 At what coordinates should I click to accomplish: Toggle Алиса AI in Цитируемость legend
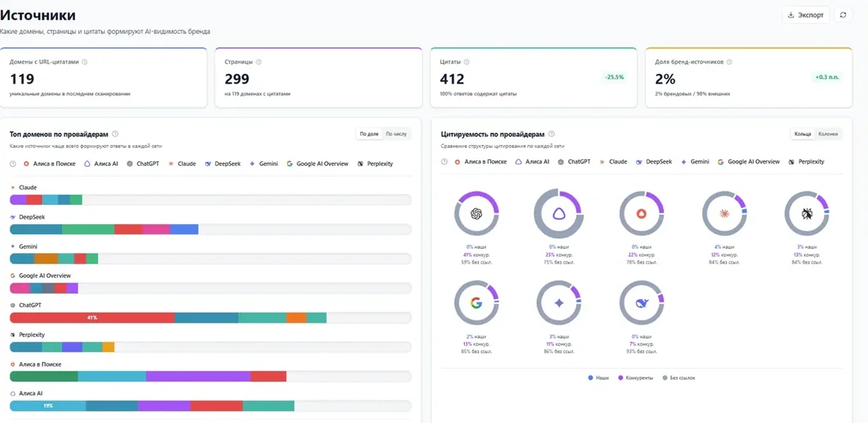click(532, 162)
